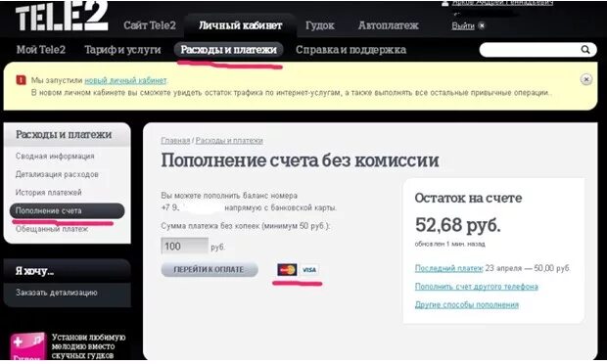This screenshot has height=364, width=607.
Task: Close the yellow notification banner
Action: point(586,79)
